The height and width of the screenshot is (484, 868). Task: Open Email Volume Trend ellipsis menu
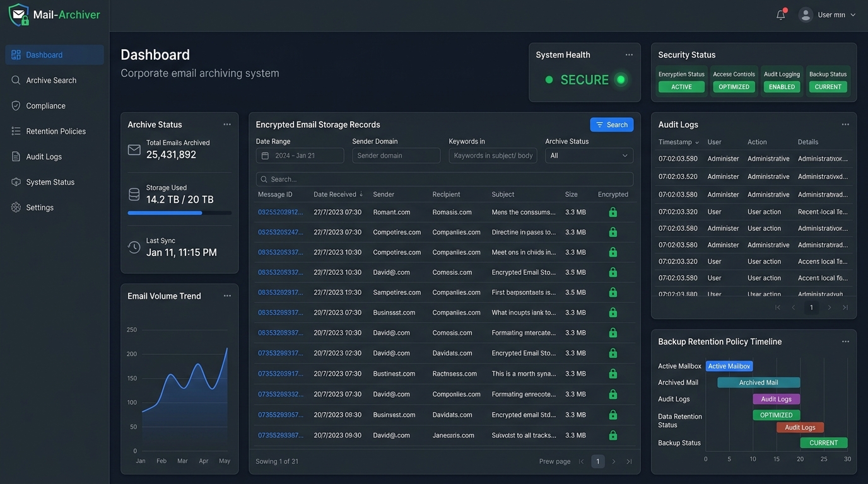(x=227, y=296)
